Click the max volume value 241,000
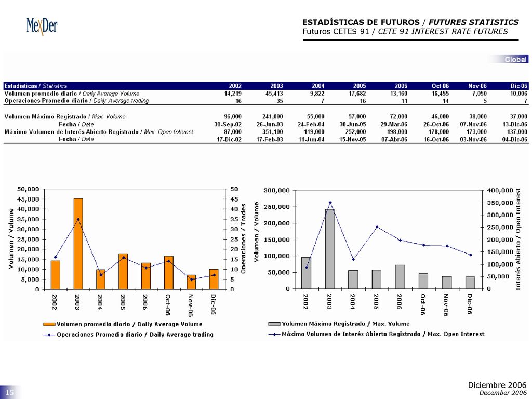 click(x=272, y=116)
